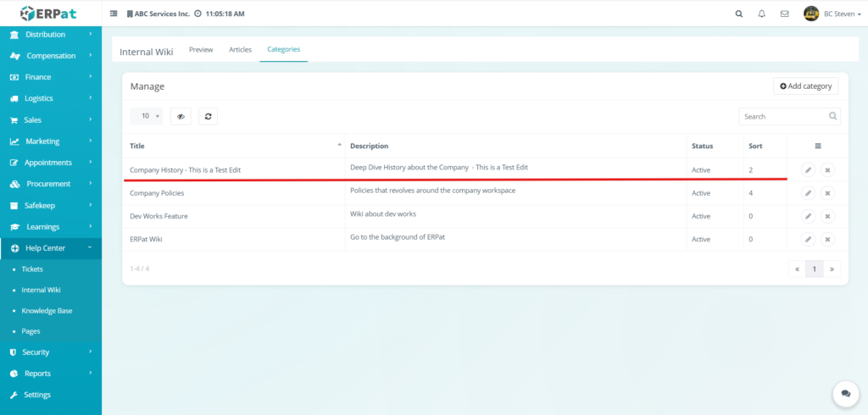Open the table column options menu icon
This screenshot has width=868, height=415.
tap(818, 146)
